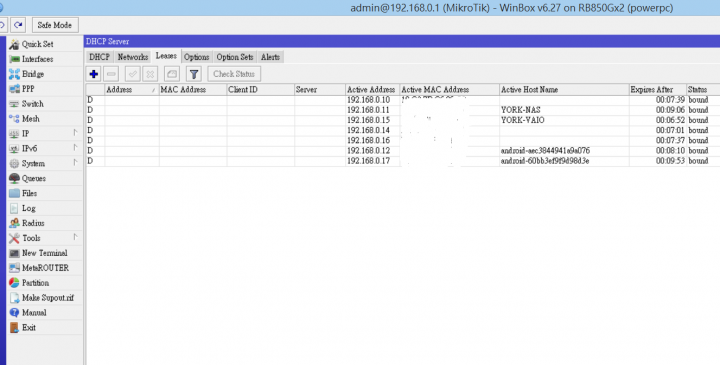The image size is (720, 365).
Task: Sort by Expires After column
Action: click(x=658, y=90)
